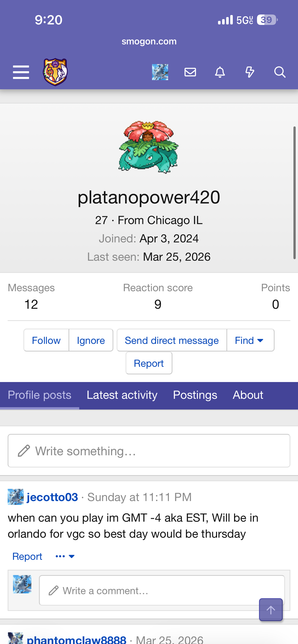Open the What's New lightning icon
The width and height of the screenshot is (298, 644).
[250, 72]
